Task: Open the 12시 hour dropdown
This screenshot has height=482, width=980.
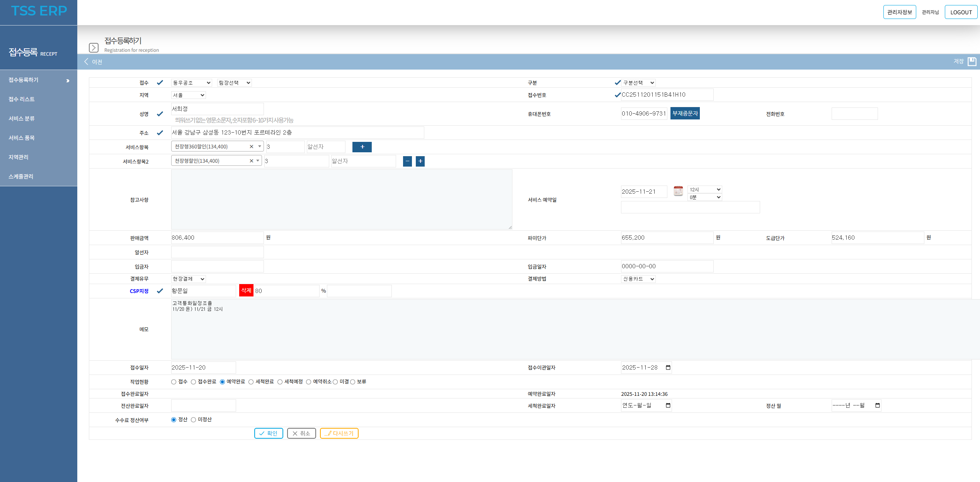Action: [704, 189]
